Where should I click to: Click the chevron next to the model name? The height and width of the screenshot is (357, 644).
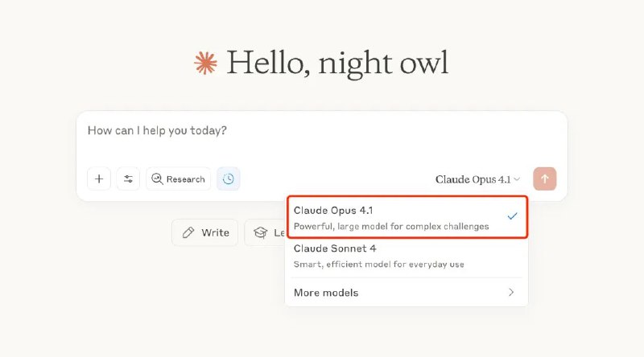click(517, 179)
